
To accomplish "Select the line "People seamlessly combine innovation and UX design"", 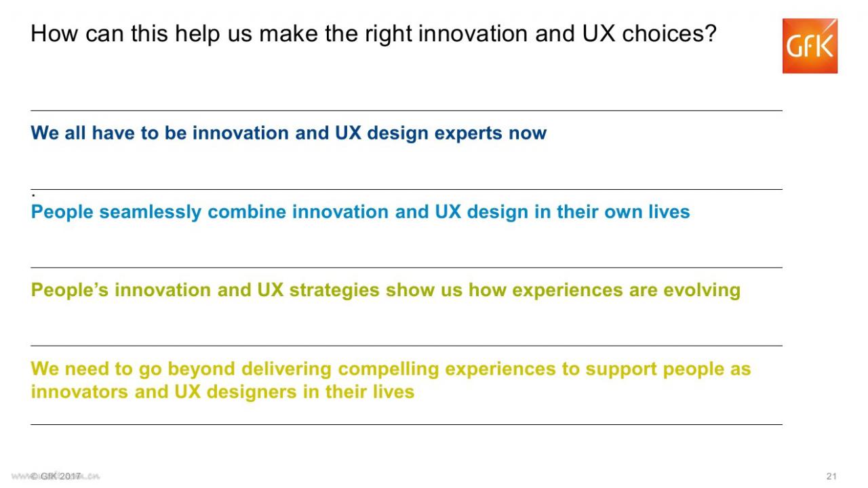I will 360,212.
